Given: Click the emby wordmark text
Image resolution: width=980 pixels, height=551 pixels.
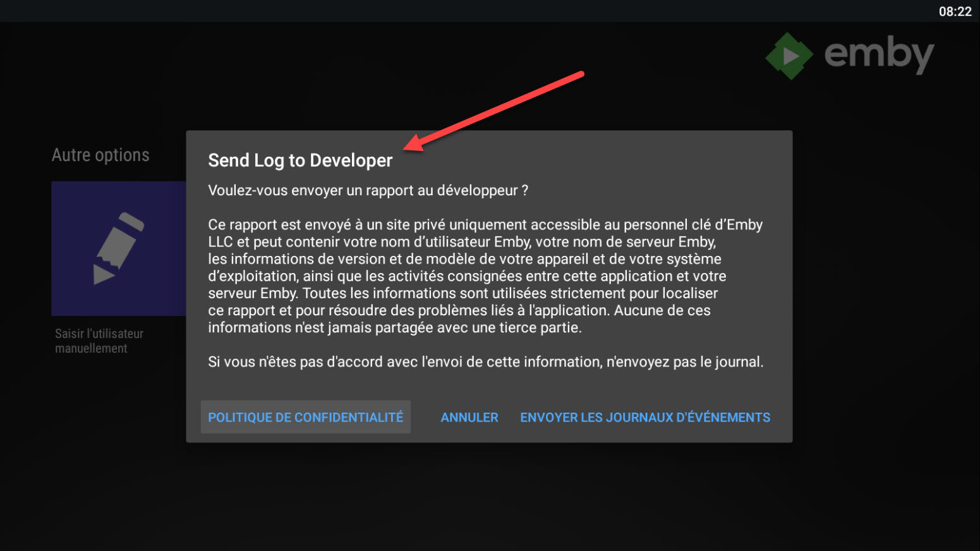Looking at the screenshot, I should click(879, 55).
